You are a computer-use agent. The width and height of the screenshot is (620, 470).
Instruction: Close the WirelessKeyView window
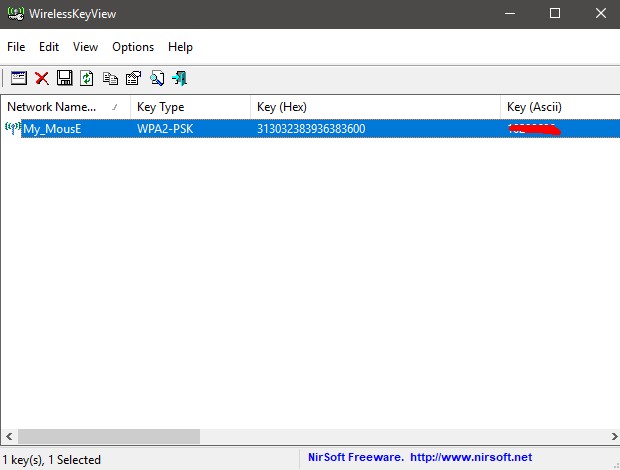[601, 13]
